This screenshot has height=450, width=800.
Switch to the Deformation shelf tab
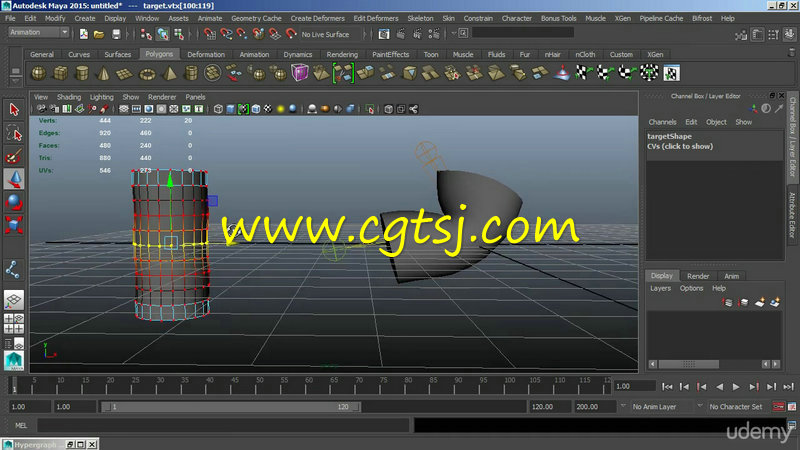[x=206, y=55]
